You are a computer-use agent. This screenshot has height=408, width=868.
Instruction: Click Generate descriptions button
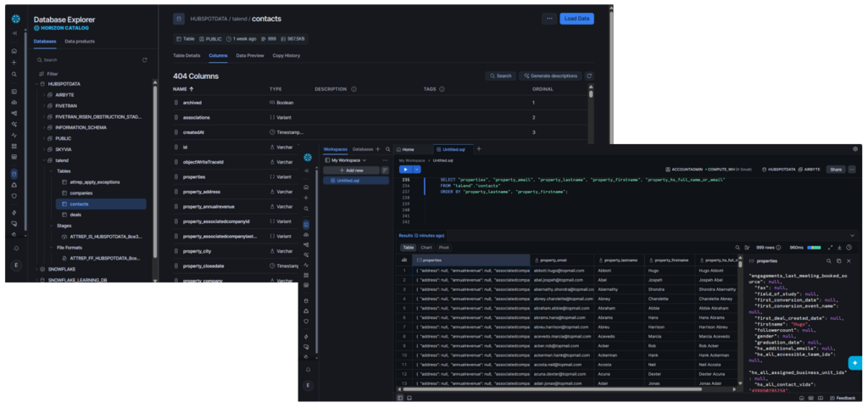tap(550, 75)
